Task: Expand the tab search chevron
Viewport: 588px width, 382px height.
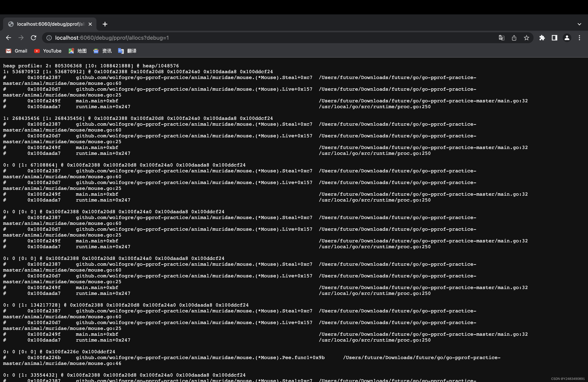Action: (x=579, y=24)
